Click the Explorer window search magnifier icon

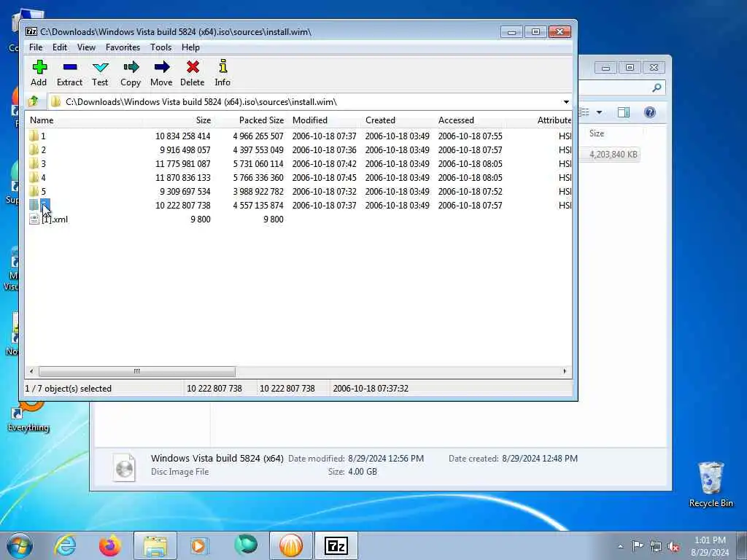pyautogui.click(x=657, y=87)
